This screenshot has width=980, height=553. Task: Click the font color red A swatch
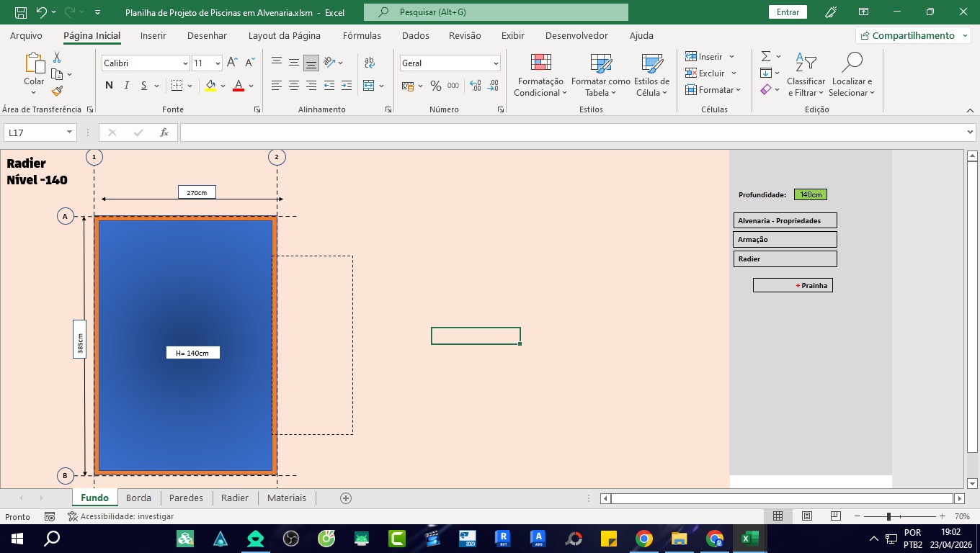[x=239, y=86]
